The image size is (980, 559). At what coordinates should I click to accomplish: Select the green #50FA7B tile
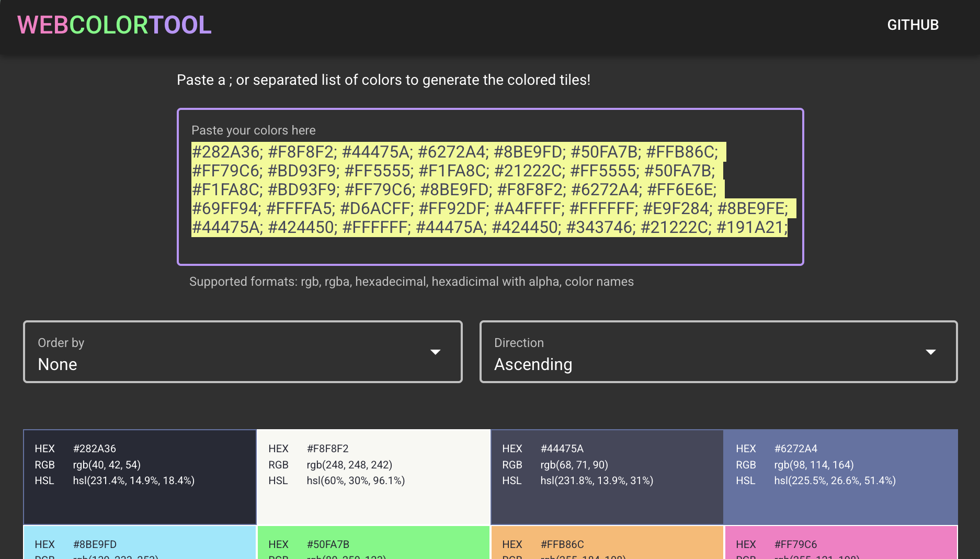[x=373, y=544]
